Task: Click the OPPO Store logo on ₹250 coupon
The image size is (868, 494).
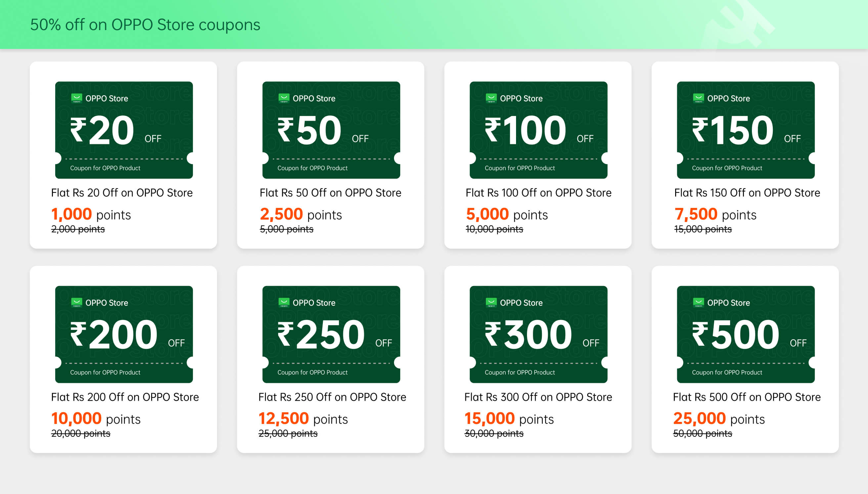Action: [284, 302]
